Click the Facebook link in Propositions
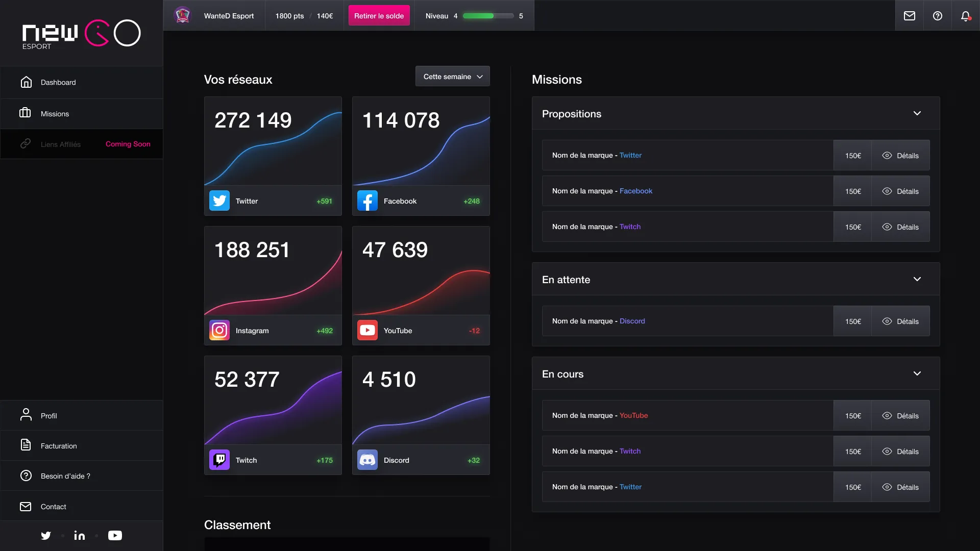980x551 pixels. coord(636,191)
